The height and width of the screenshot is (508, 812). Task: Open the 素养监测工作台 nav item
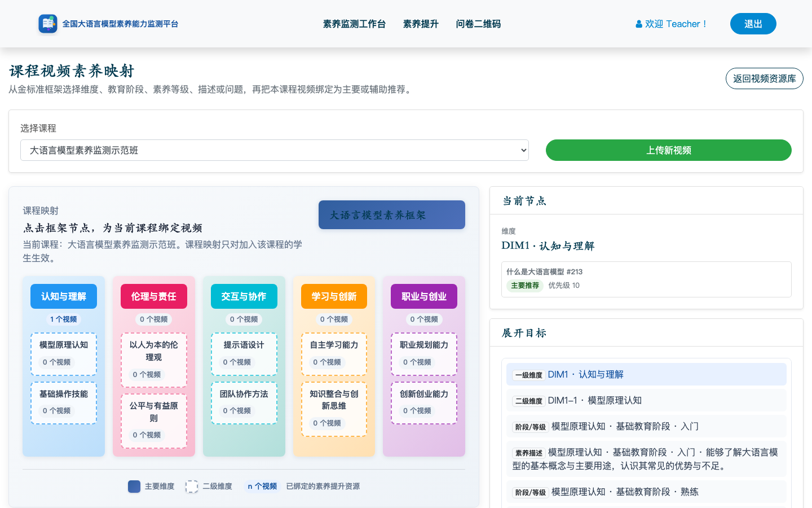coord(354,24)
